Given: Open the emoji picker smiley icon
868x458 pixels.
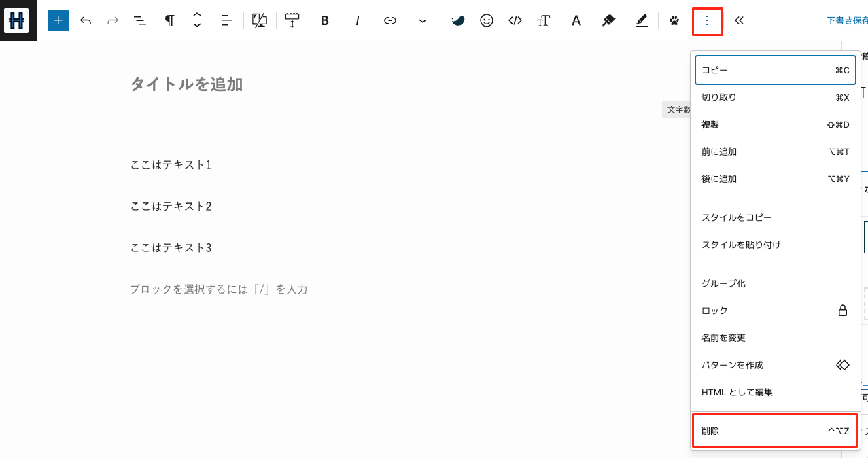Looking at the screenshot, I should 487,20.
